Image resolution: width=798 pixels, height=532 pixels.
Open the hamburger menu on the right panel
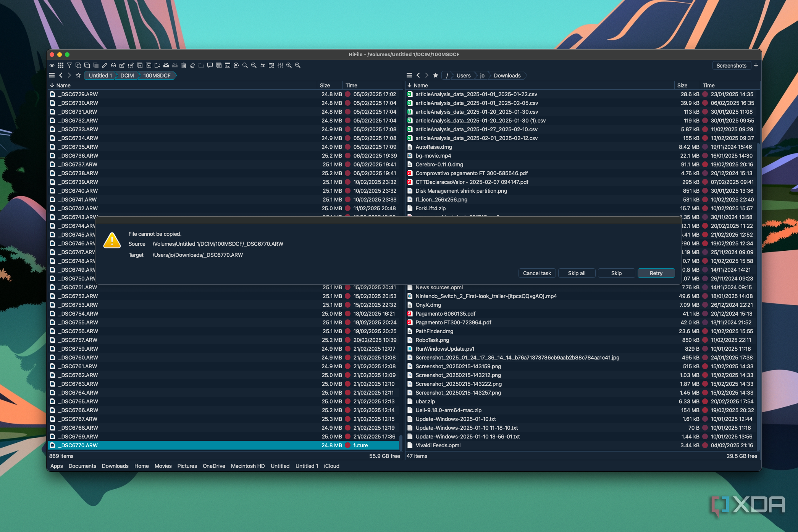(409, 75)
